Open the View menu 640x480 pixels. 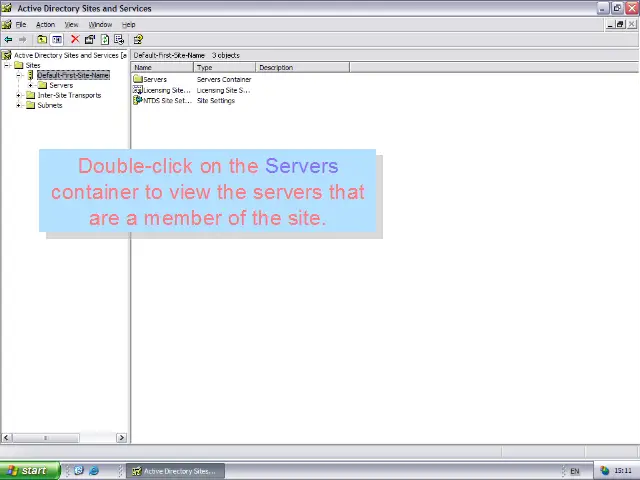point(71,24)
